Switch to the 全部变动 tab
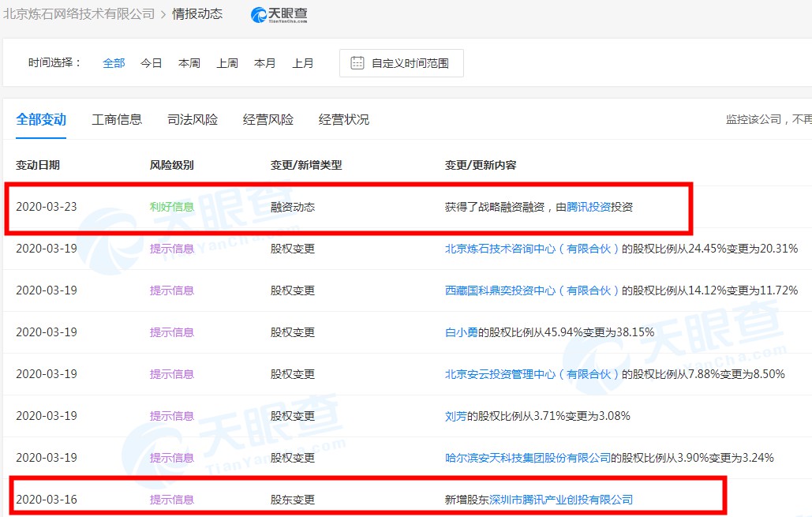 coord(41,120)
